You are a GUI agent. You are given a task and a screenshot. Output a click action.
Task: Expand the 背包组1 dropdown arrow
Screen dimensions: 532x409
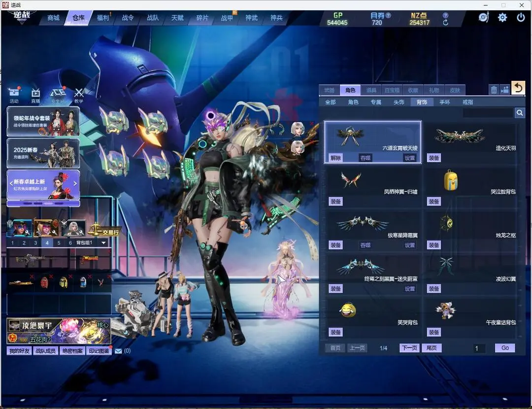(x=103, y=242)
